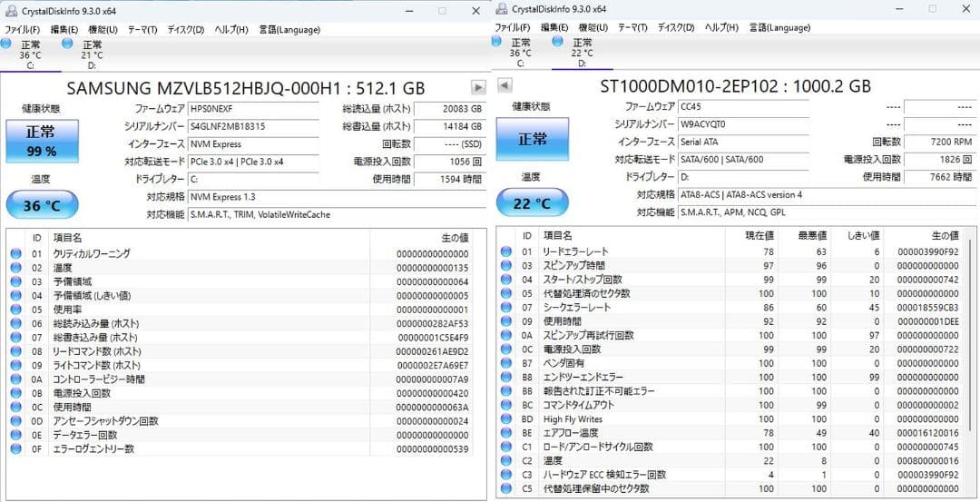
Task: Click status icon for コントローラービジー時間 row
Action: tap(15, 379)
